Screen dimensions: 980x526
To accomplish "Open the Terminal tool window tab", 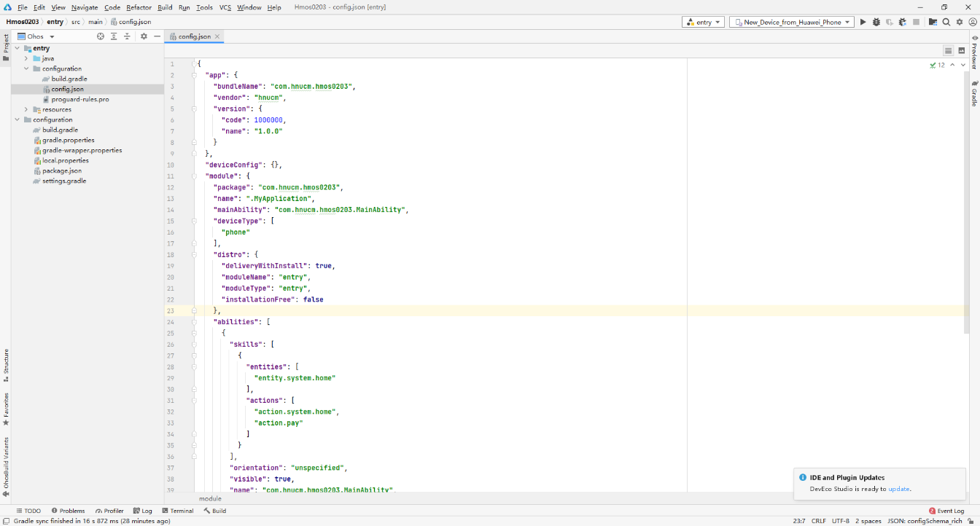I will click(x=177, y=511).
